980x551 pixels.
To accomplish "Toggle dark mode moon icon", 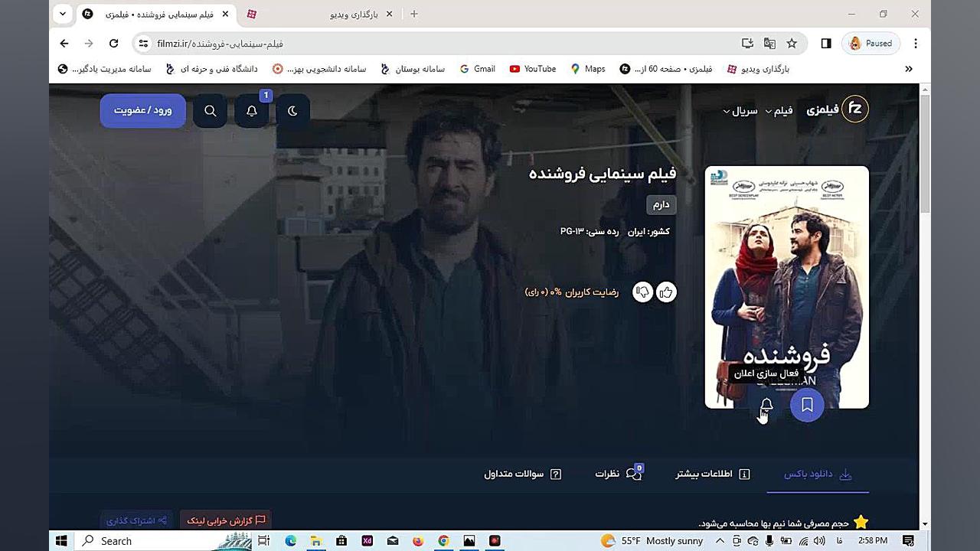I will 292,111.
